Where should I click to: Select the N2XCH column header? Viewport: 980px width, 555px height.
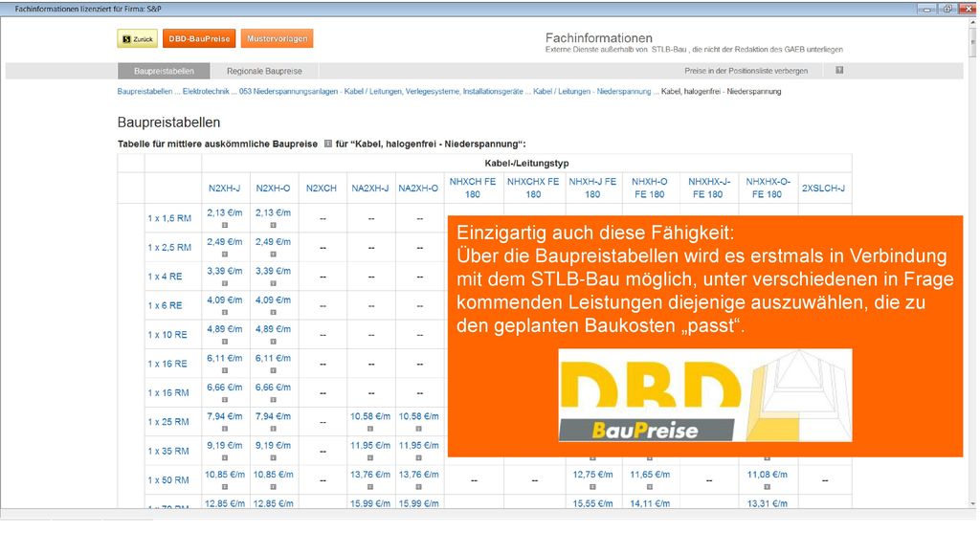coord(322,189)
